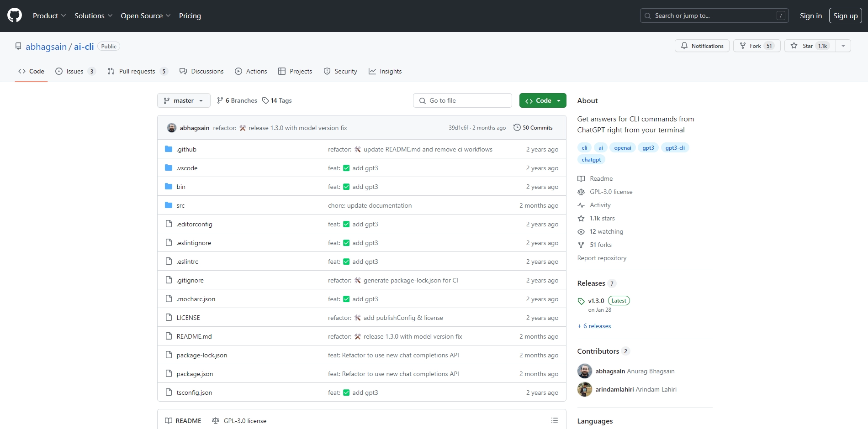Click the repository icon beside abhagsain
This screenshot has width=868, height=429.
click(x=18, y=47)
